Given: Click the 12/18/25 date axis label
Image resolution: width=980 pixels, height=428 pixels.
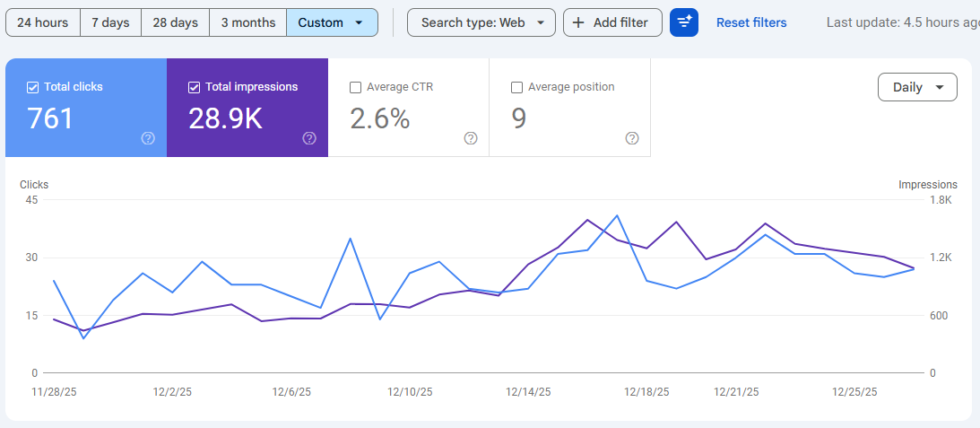Looking at the screenshot, I should [646, 392].
